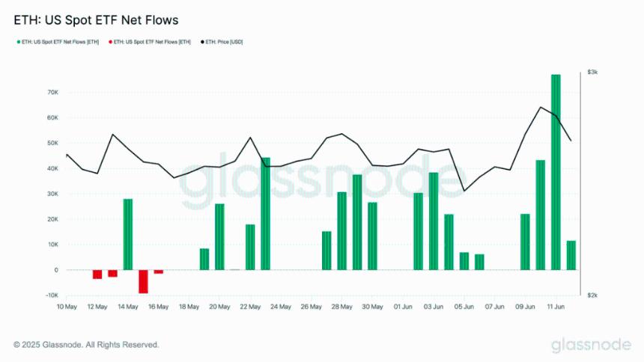Click the 2025 Glassnode copyright text
This screenshot has height=362, width=644.
point(86,345)
